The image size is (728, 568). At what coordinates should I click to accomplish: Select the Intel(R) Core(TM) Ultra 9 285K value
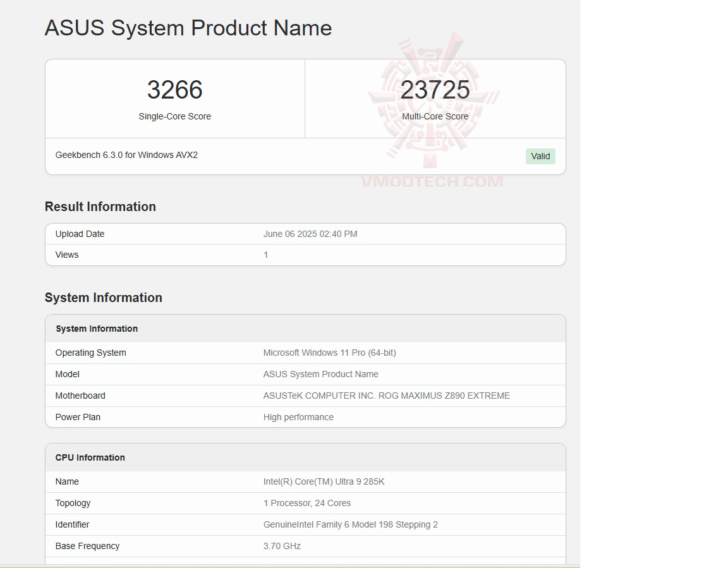[x=324, y=481]
